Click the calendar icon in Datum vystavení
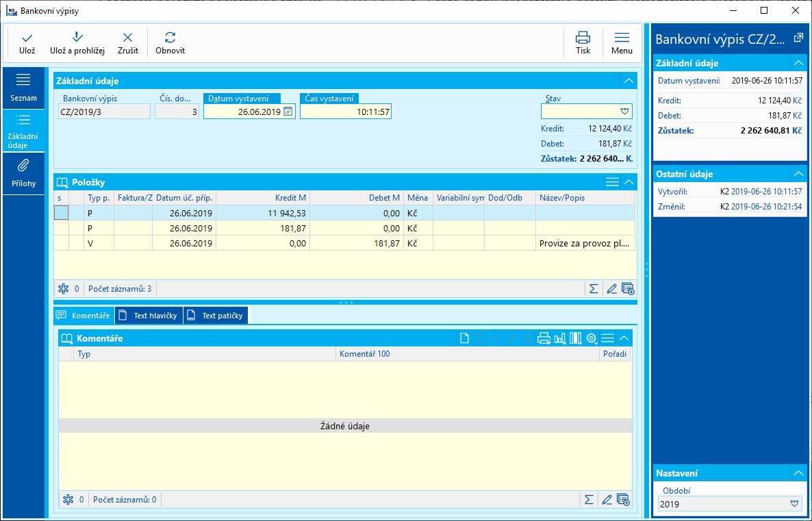 click(288, 112)
